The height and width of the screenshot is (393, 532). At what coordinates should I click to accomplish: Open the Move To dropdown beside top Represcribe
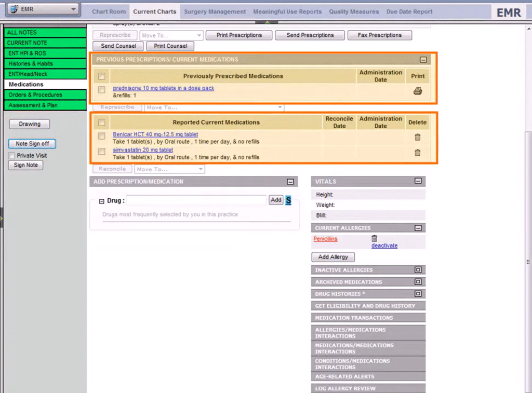(171, 35)
